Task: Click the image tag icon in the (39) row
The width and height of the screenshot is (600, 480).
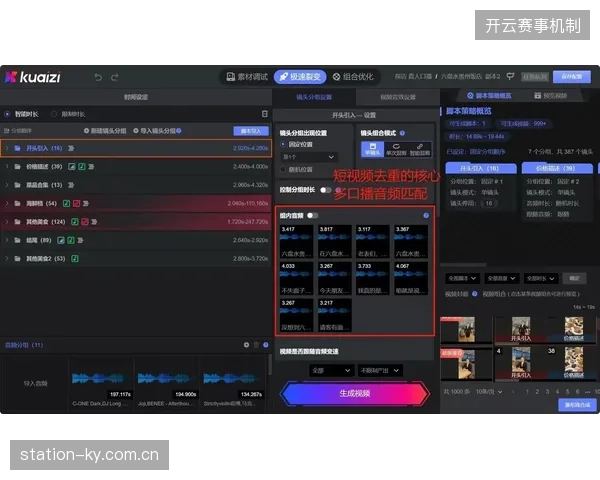Action: 72,167
